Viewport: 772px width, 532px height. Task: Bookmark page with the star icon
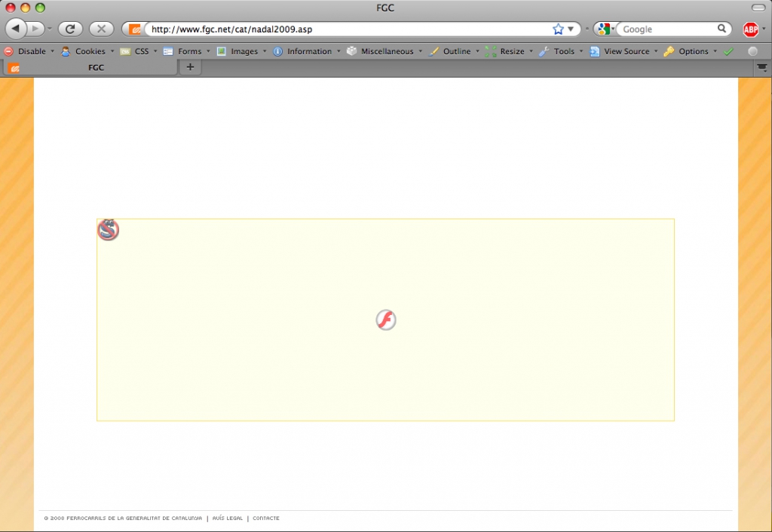click(558, 29)
